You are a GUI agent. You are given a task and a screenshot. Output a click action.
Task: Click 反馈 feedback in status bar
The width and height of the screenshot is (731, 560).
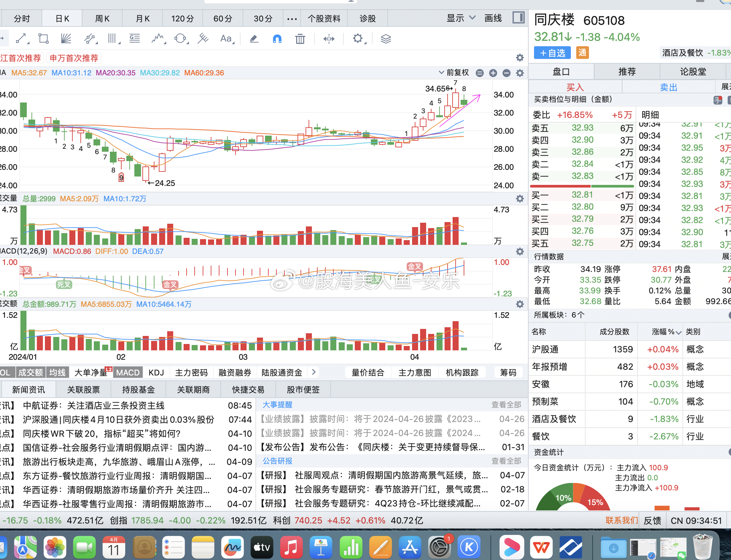click(x=652, y=520)
